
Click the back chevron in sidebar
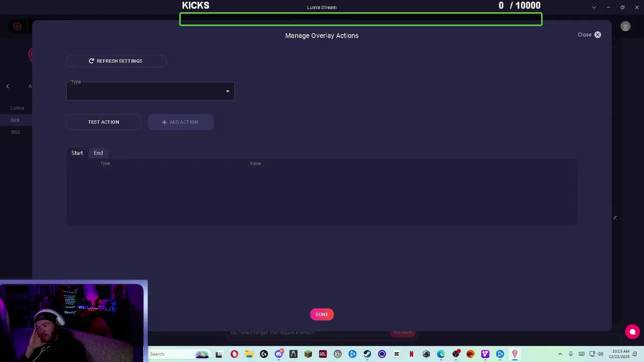click(8, 86)
